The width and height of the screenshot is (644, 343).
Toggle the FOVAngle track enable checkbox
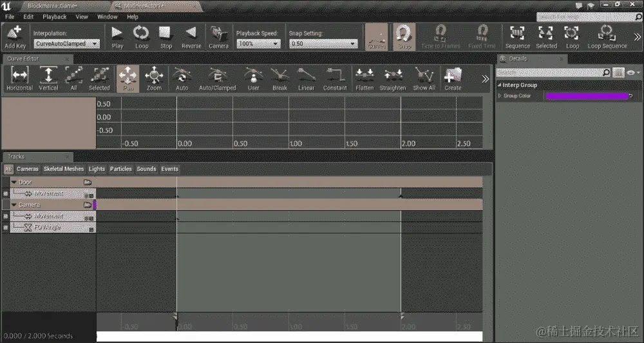pos(5,228)
